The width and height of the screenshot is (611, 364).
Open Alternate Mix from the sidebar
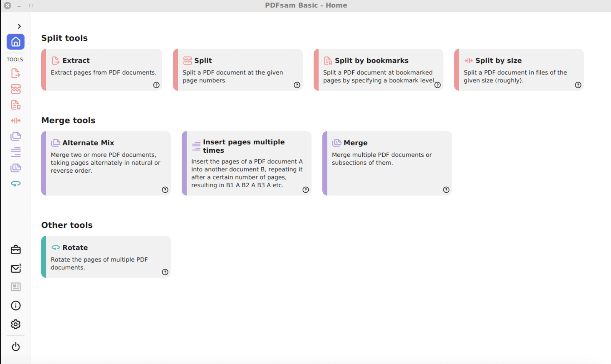[x=16, y=136]
